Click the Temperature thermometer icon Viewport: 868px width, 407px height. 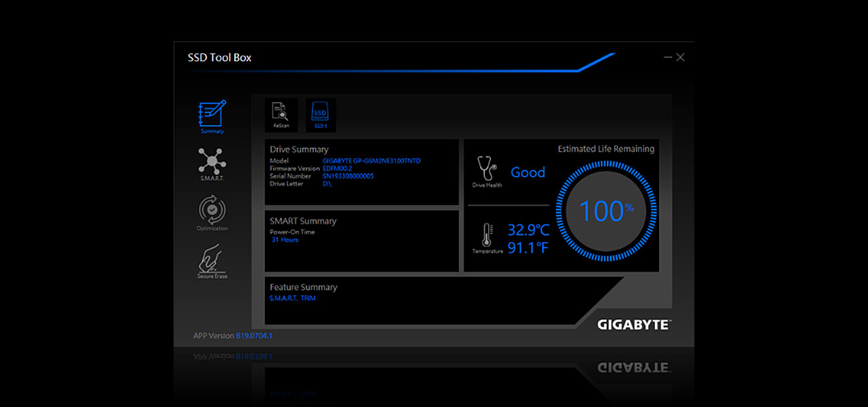pos(486,234)
